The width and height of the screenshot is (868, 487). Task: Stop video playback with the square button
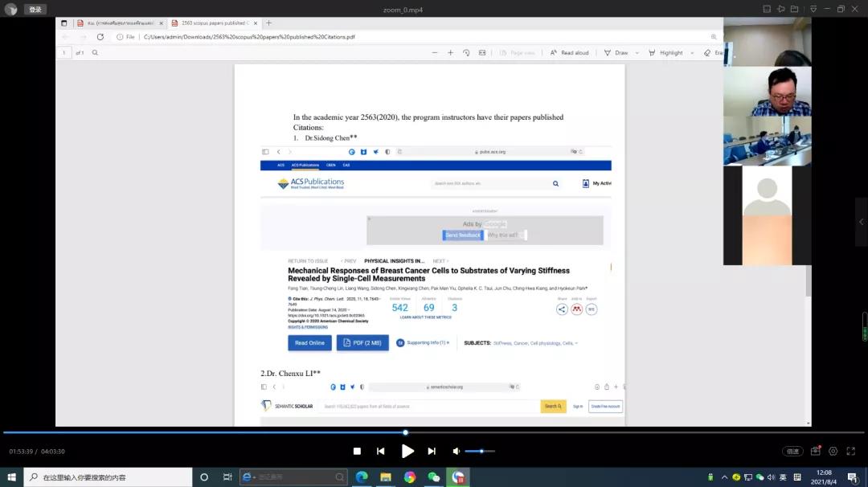[x=357, y=451]
